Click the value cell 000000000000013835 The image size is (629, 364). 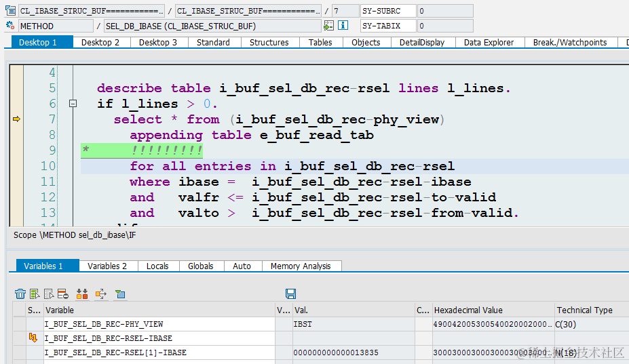click(354, 352)
